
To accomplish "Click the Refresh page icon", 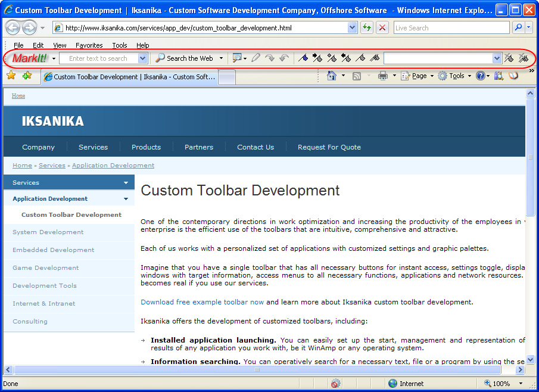I will coord(367,28).
